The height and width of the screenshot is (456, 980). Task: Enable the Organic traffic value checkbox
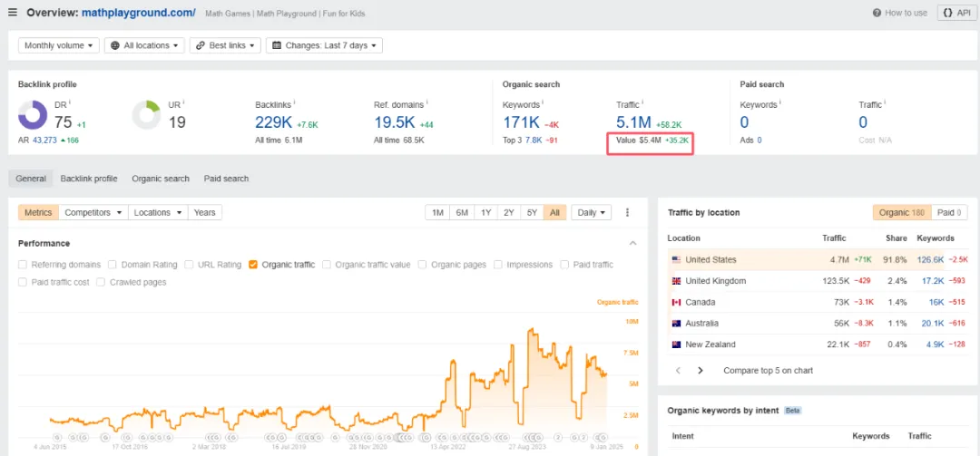pyautogui.click(x=327, y=265)
